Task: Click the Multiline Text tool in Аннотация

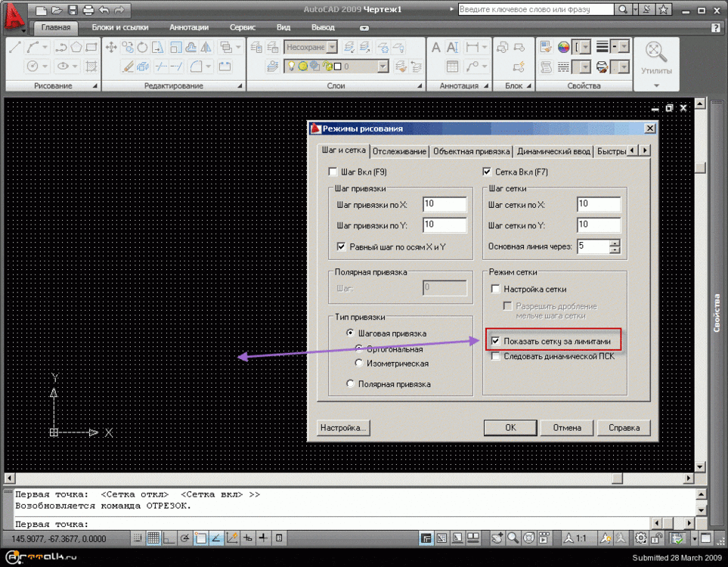Action: (x=436, y=48)
